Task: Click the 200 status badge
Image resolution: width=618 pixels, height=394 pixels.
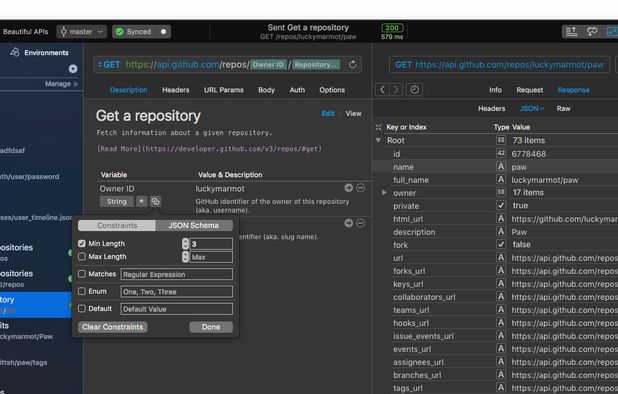Action: click(392, 28)
